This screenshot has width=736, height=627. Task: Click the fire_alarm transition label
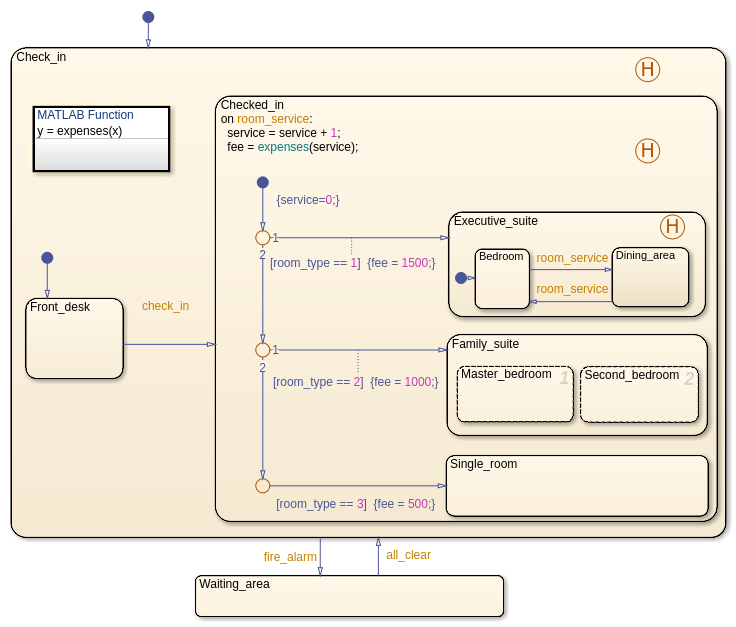click(x=290, y=557)
